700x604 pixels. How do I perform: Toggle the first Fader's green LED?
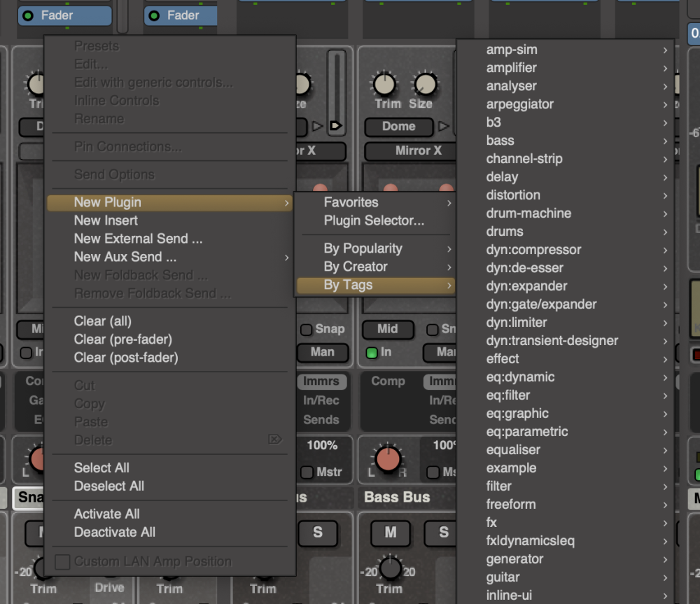[x=28, y=16]
